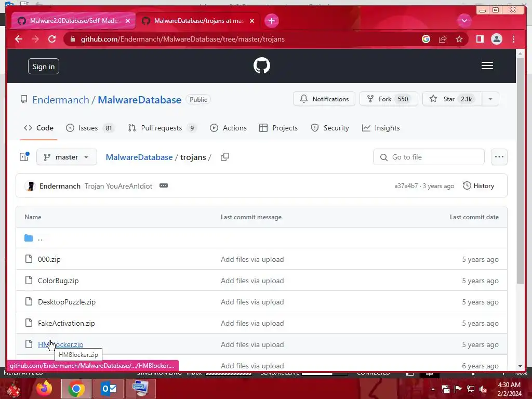Open Chrome three-dot menu
This screenshot has width=532, height=399.
coord(513,39)
